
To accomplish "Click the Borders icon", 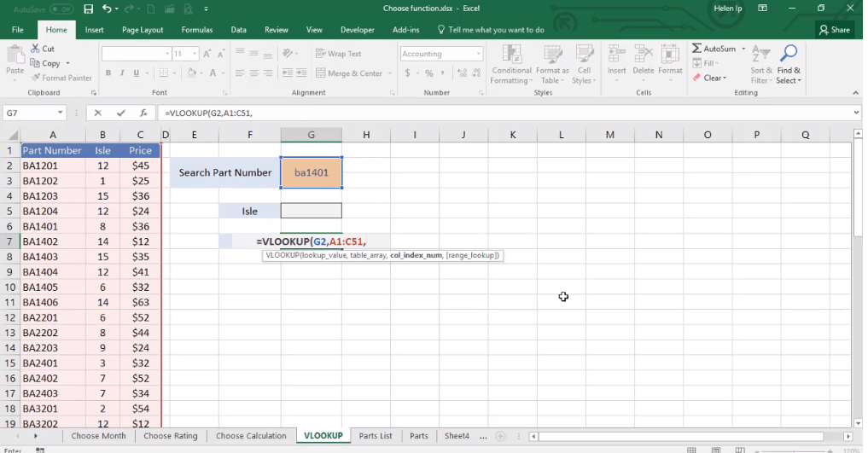I will coord(164,73).
